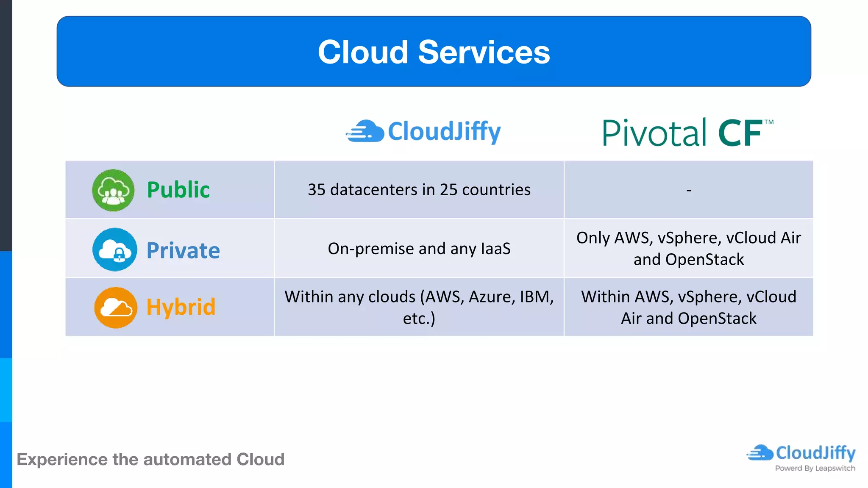Click the Powerd By Leapswitch text
Image resolution: width=868 pixels, height=488 pixels.
click(x=815, y=469)
